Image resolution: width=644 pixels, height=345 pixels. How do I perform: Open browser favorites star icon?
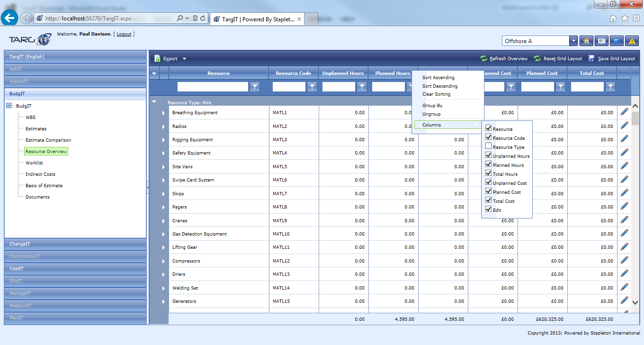[x=625, y=18]
